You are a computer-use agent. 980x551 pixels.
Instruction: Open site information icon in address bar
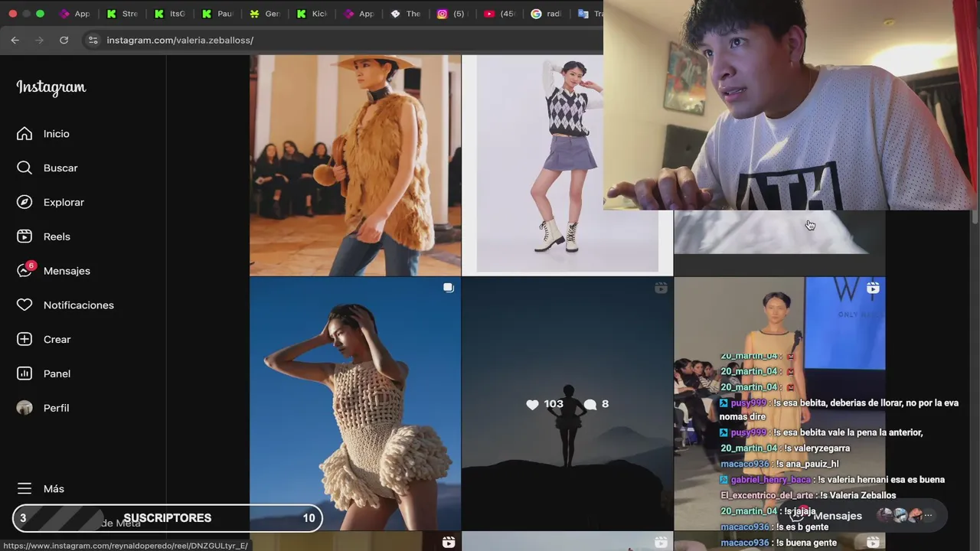(x=93, y=40)
